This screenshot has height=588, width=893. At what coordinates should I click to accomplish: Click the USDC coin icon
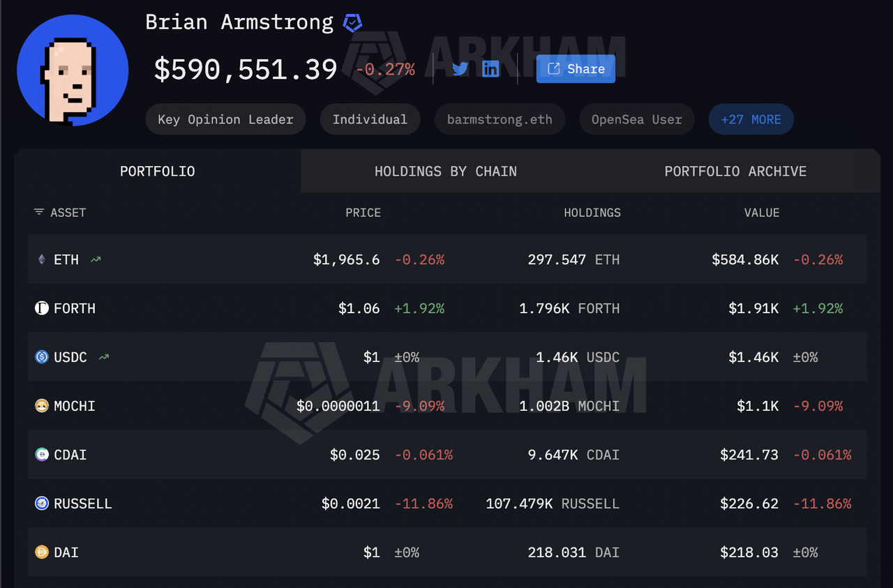click(42, 357)
